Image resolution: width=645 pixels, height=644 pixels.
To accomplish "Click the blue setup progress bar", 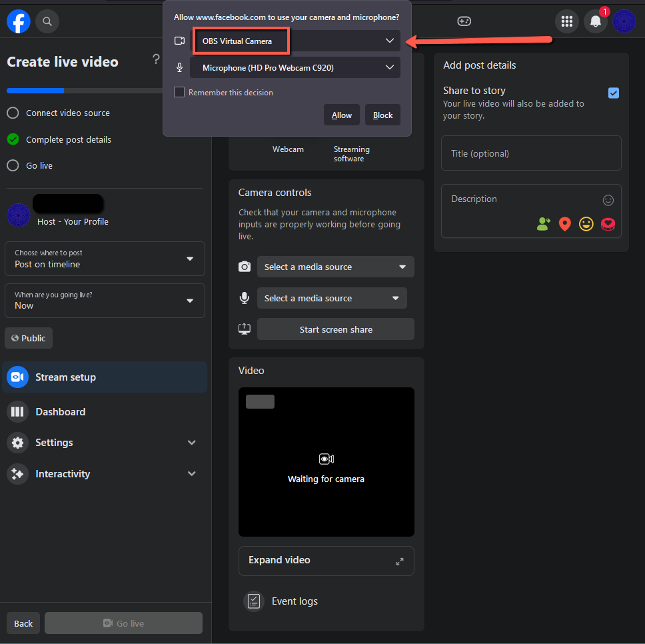I will point(35,91).
